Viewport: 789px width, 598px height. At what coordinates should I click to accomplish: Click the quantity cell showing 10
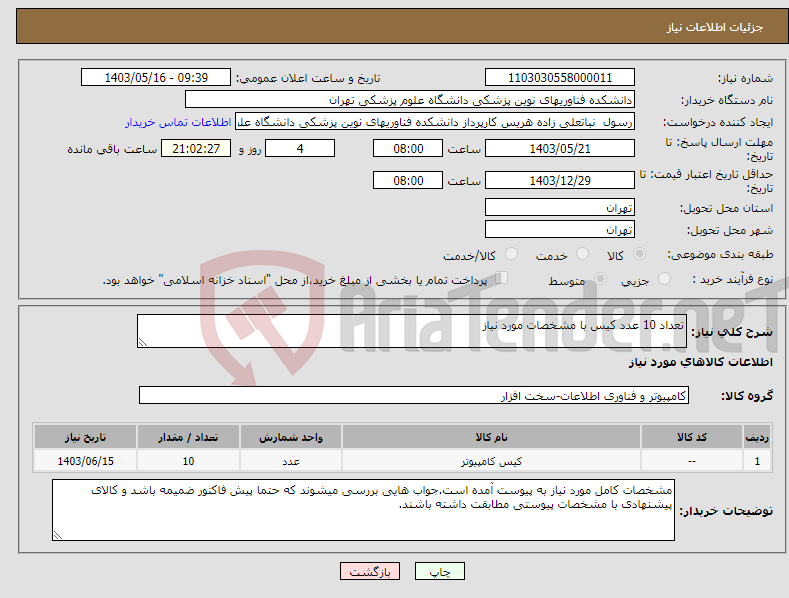point(188,461)
